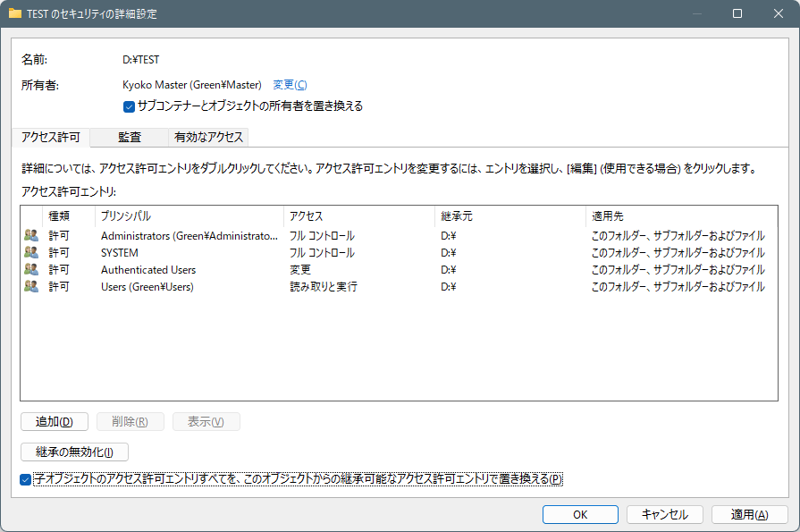Click 読み取りと実行 access cell
The width and height of the screenshot is (800, 532).
point(324,286)
